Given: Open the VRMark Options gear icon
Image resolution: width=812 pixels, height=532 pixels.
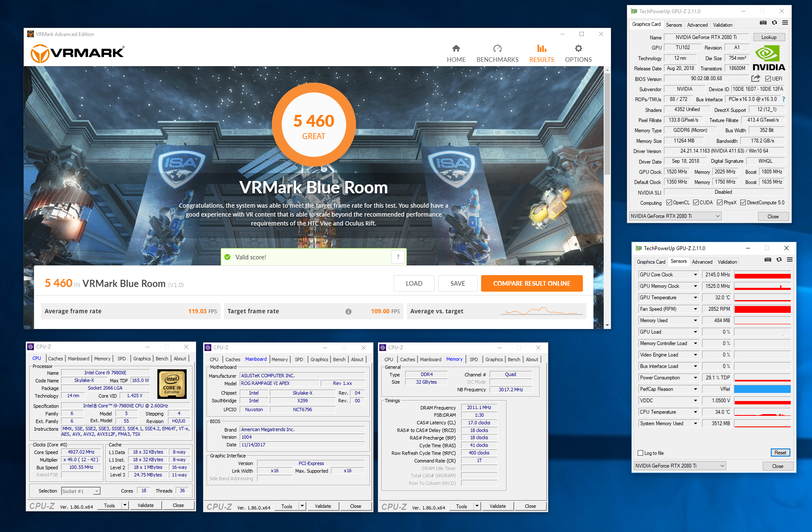Looking at the screenshot, I should pyautogui.click(x=578, y=48).
